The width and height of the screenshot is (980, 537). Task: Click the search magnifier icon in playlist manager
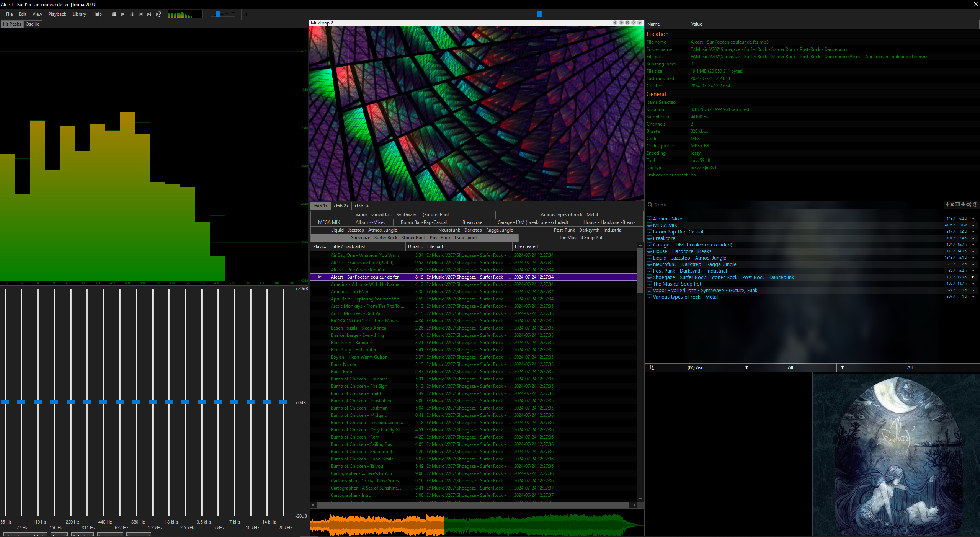tap(650, 205)
